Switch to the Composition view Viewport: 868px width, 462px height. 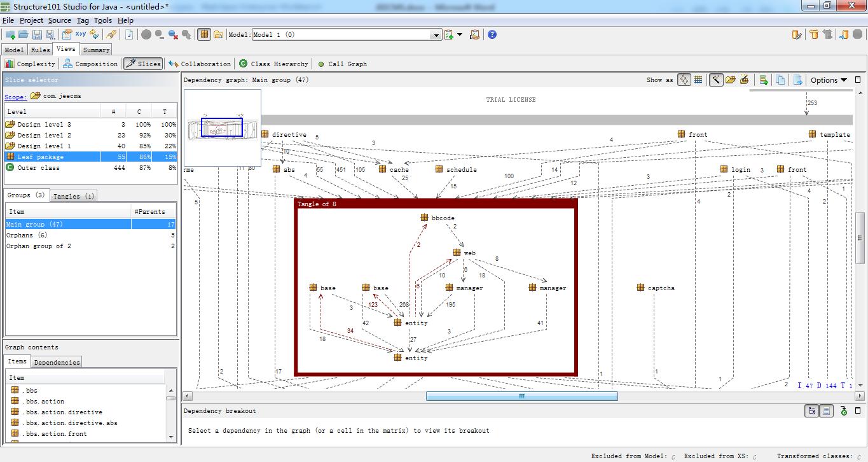[90, 64]
